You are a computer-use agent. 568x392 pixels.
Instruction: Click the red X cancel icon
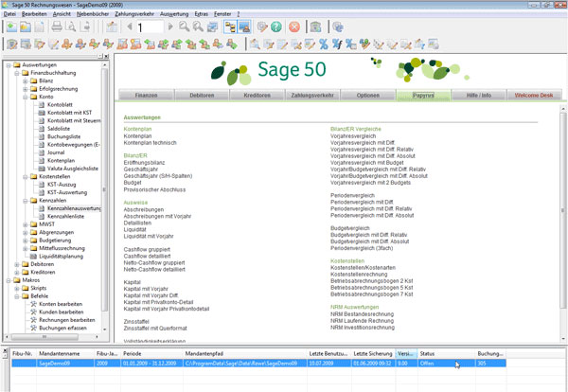tap(294, 27)
